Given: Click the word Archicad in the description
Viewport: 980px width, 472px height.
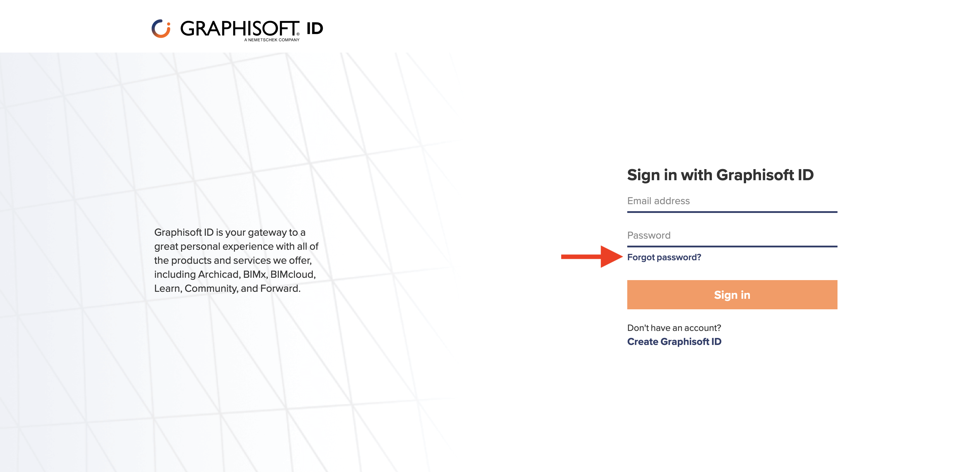Looking at the screenshot, I should tap(218, 275).
